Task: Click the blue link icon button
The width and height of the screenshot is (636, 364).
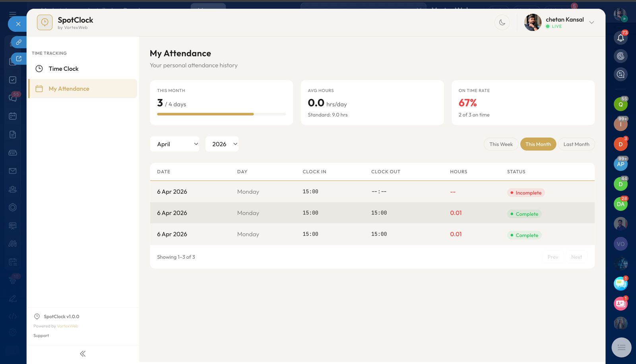Action: [19, 42]
